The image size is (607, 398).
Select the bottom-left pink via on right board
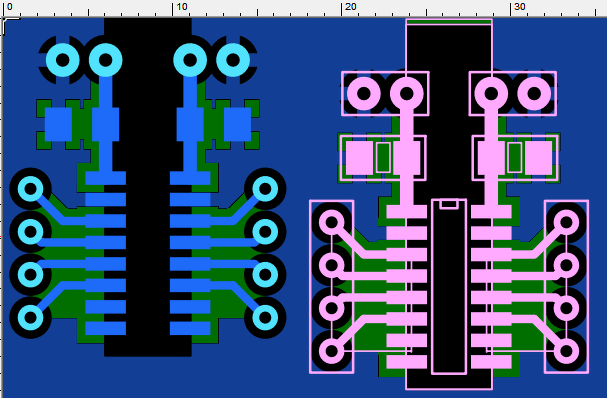click(331, 351)
